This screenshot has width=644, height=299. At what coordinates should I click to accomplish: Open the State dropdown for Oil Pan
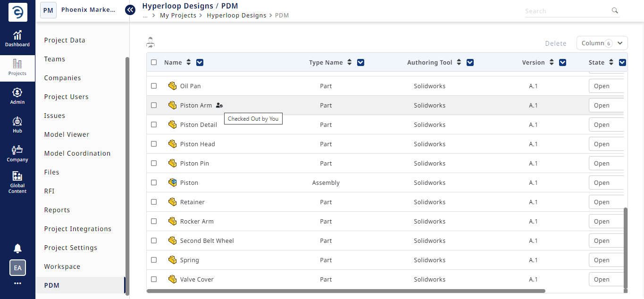(x=607, y=86)
